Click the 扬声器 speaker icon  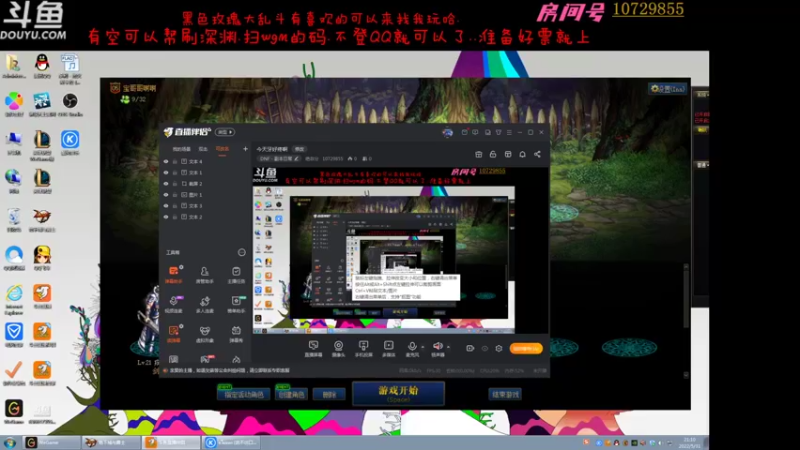tap(438, 348)
